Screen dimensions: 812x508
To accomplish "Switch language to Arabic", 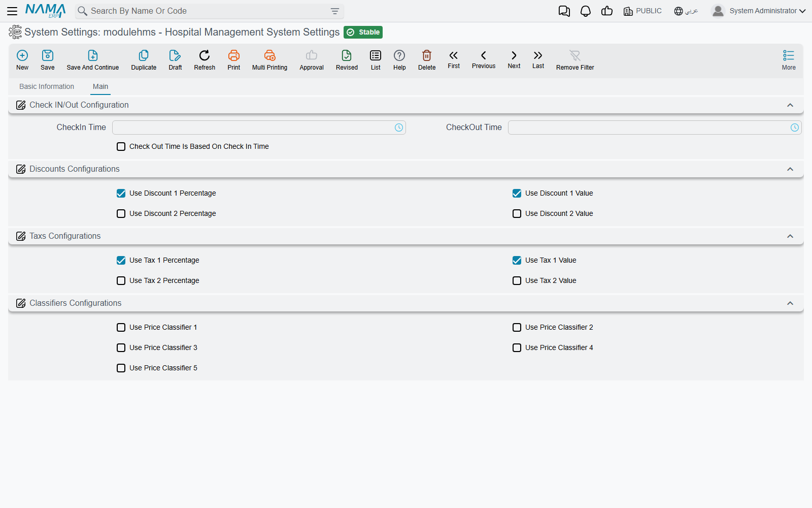I will click(686, 11).
